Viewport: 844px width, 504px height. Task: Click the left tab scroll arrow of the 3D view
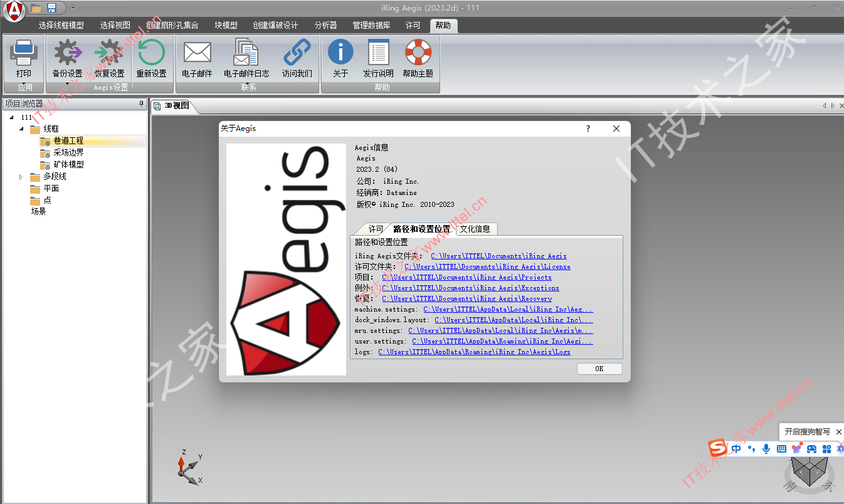click(x=824, y=106)
